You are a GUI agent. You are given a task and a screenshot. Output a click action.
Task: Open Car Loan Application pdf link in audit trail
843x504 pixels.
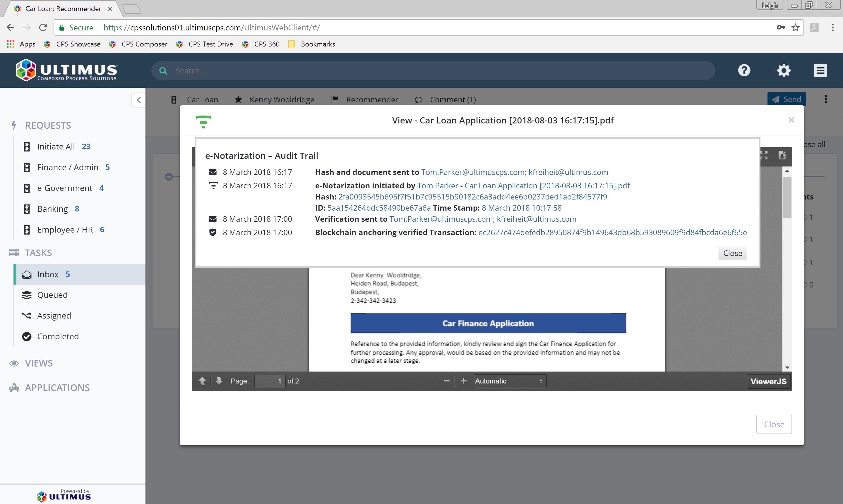coord(547,186)
